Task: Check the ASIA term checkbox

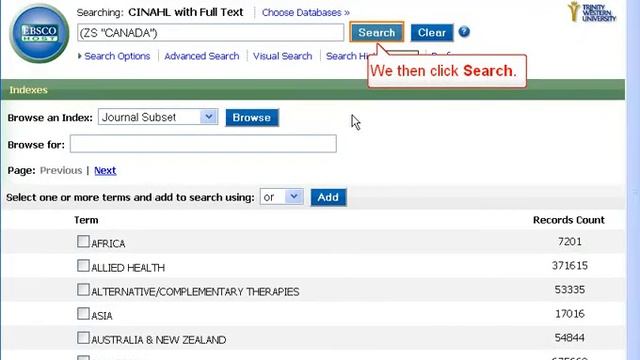Action: pos(83,314)
